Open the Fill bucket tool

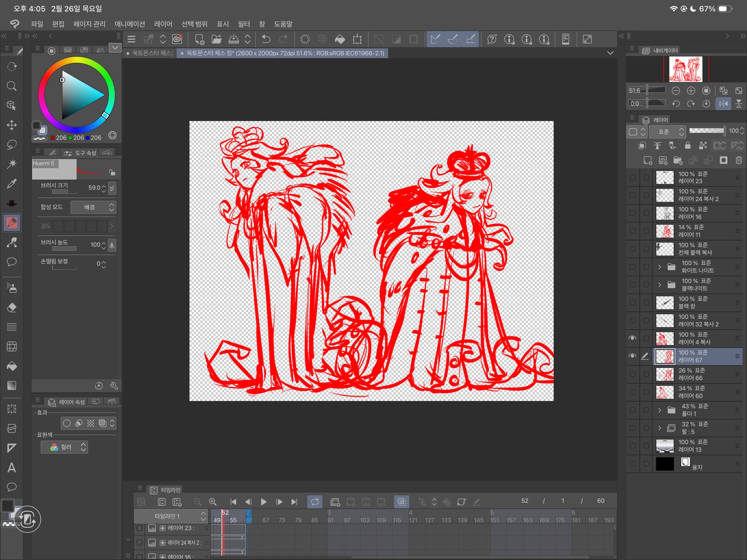coord(12,366)
